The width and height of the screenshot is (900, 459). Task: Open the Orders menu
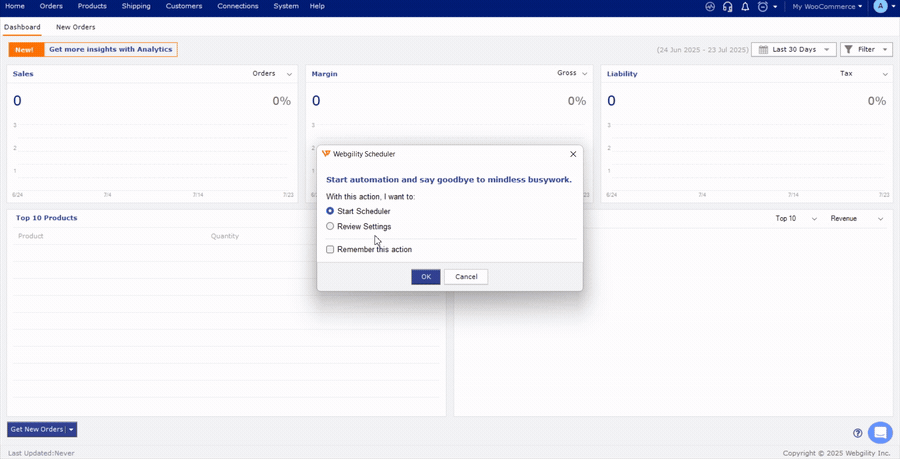[51, 6]
